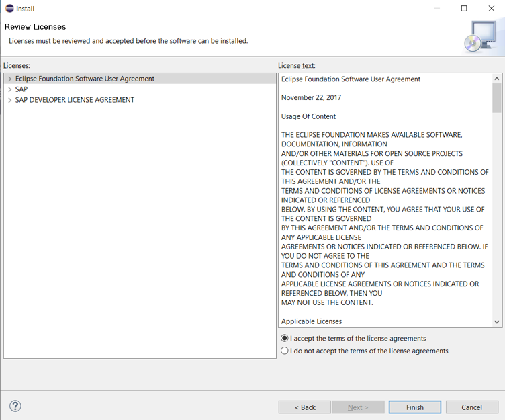
Task: Close the Install dialog window
Action: [x=492, y=8]
